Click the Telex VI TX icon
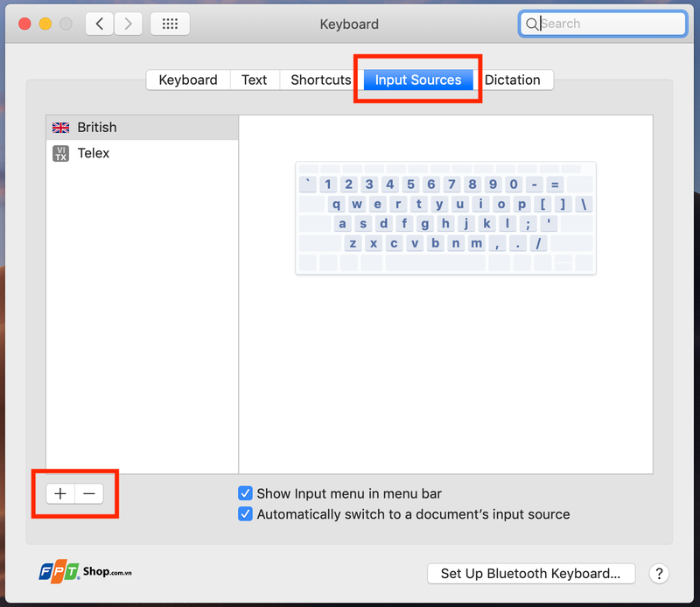 (60, 154)
